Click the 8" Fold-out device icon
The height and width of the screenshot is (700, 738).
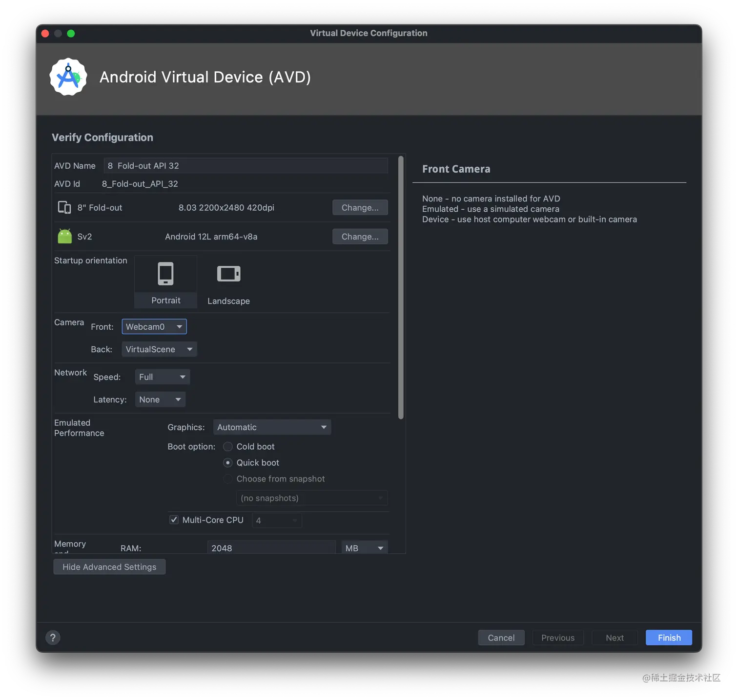coord(64,207)
